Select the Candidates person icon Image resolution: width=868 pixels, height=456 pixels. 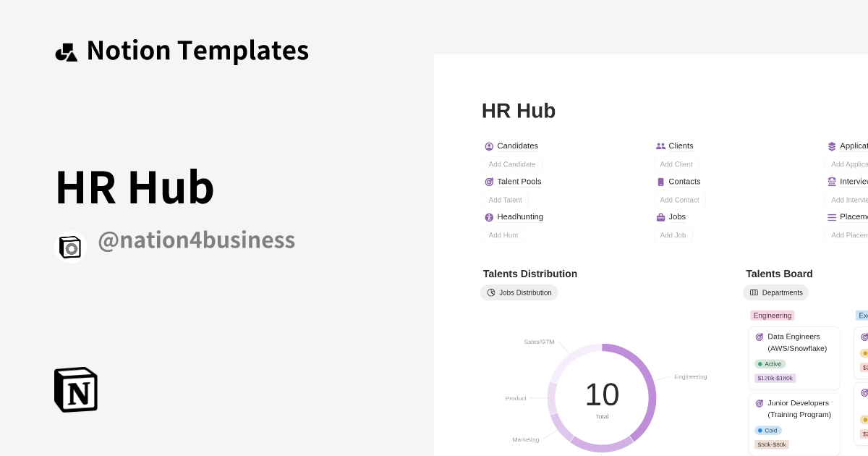(x=489, y=145)
